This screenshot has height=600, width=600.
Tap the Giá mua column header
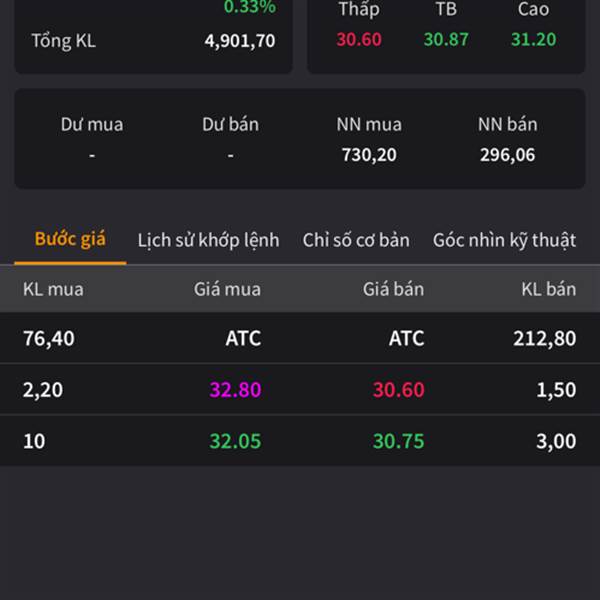pyautogui.click(x=227, y=289)
